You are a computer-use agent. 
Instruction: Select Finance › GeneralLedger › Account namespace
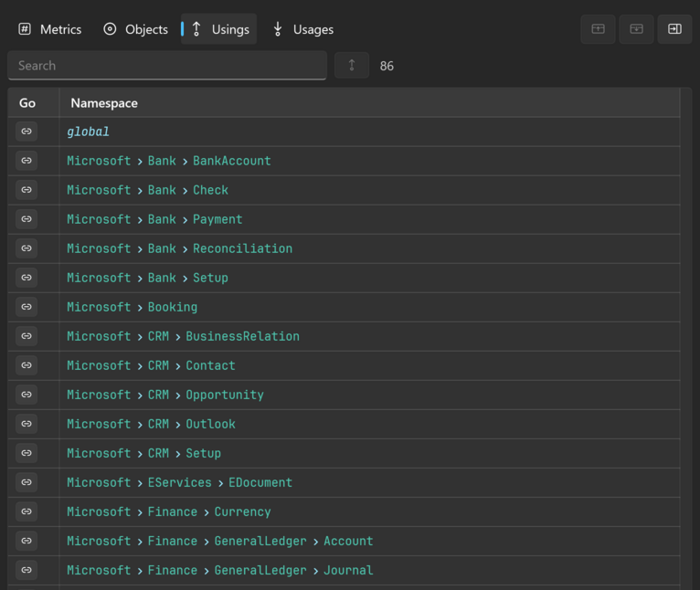pos(219,541)
